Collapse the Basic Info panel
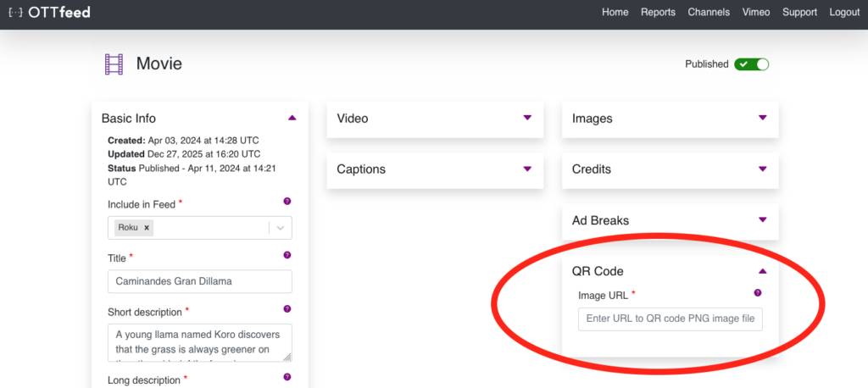Viewport: 868px width, 388px height. point(292,118)
